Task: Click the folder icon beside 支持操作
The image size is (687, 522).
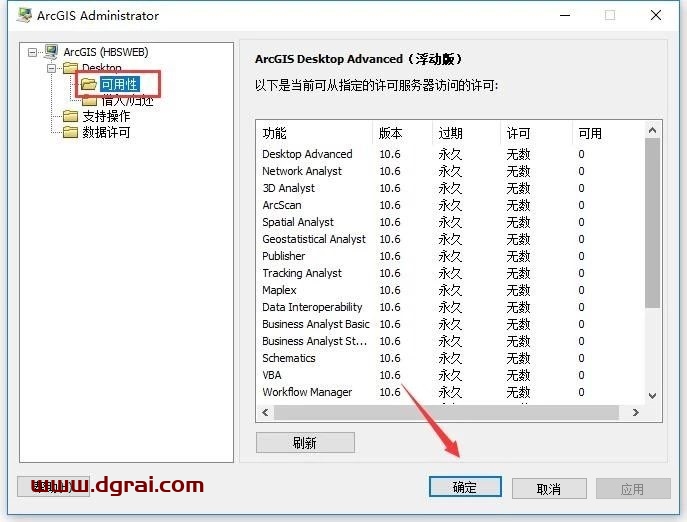Action: pos(70,116)
